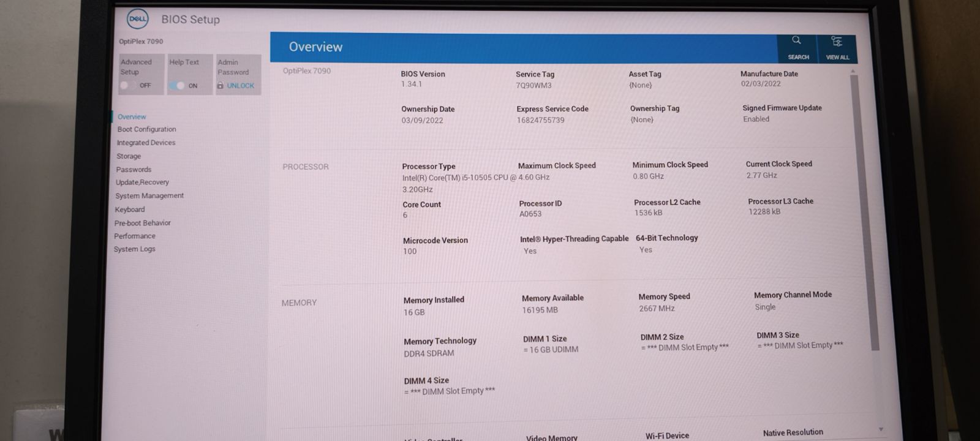Click the Unlock admin password link
This screenshot has height=441, width=980.
(x=240, y=86)
